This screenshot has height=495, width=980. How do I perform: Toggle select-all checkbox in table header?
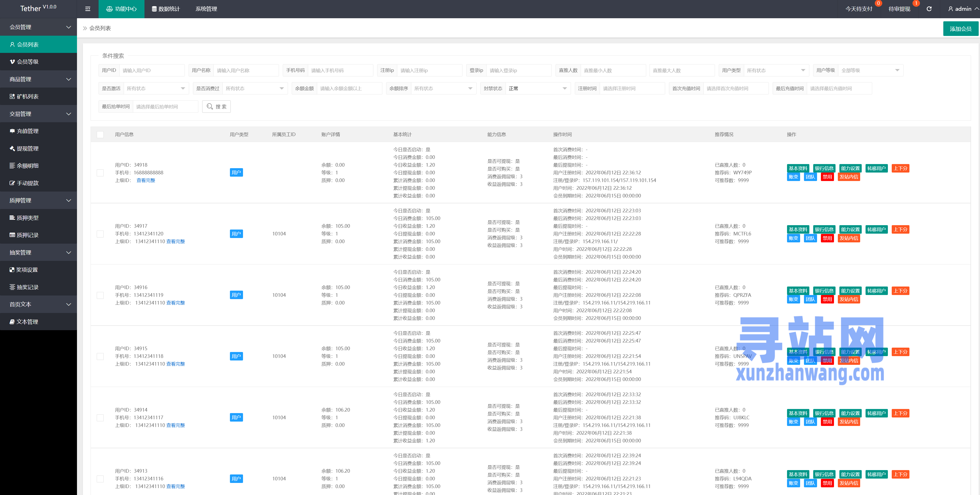(100, 135)
